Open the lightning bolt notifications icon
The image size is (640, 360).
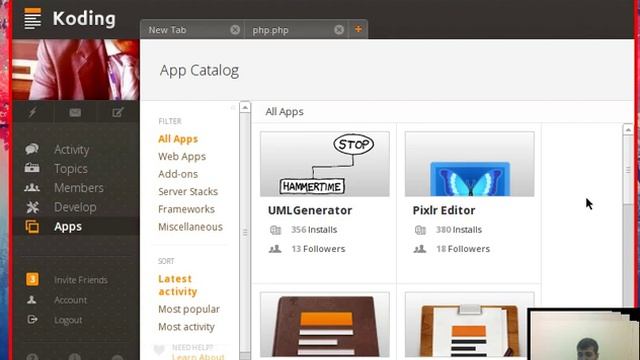[33, 112]
